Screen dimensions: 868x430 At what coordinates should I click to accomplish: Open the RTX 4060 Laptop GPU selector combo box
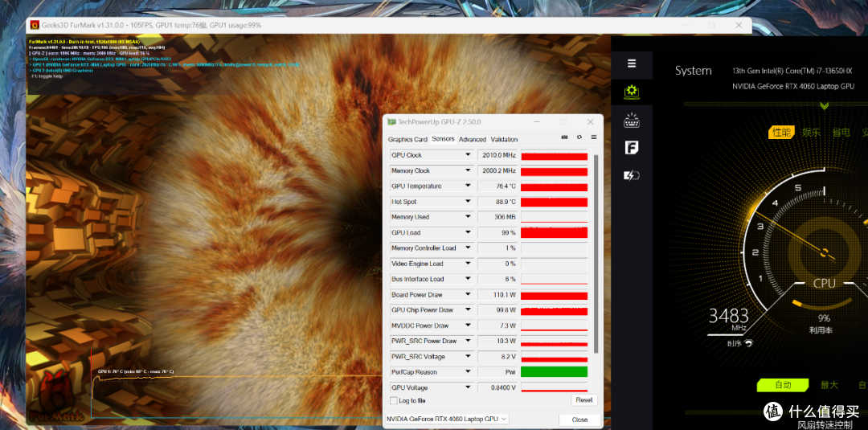point(447,420)
